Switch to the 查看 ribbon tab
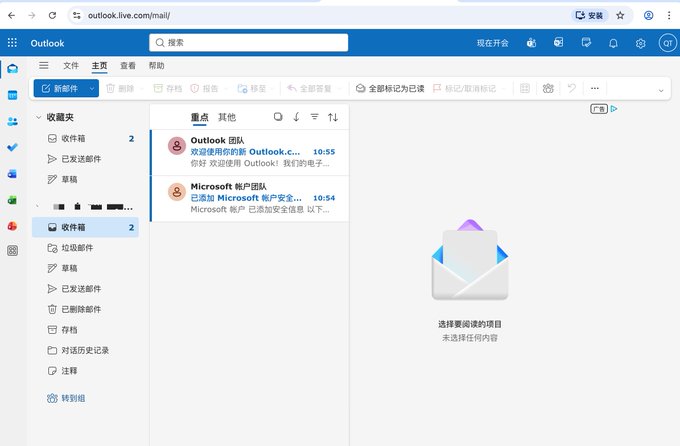The height and width of the screenshot is (446, 680). tap(128, 66)
